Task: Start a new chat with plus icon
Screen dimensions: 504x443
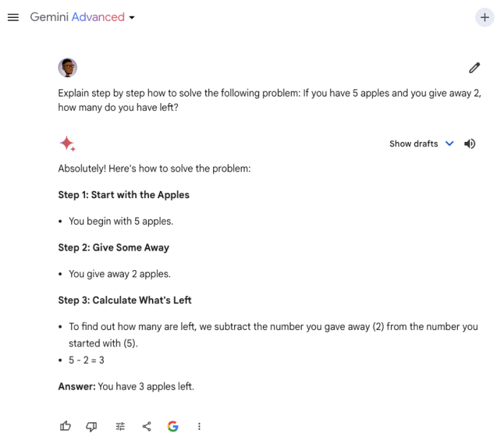Action: pyautogui.click(x=485, y=17)
